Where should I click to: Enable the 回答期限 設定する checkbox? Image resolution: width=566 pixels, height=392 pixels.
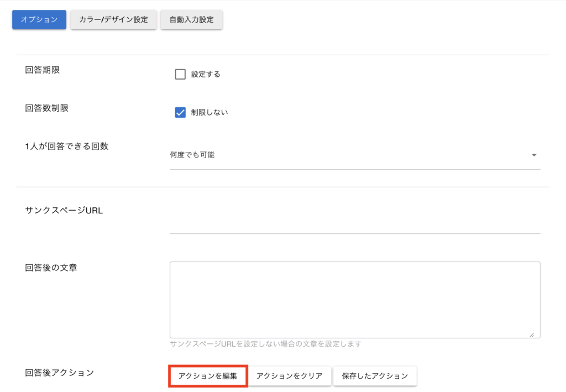(180, 75)
